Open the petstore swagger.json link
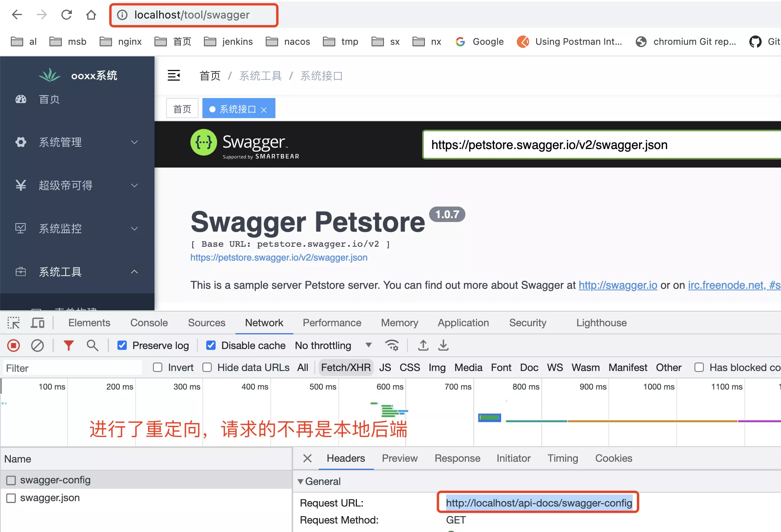This screenshot has height=532, width=781. [x=279, y=258]
